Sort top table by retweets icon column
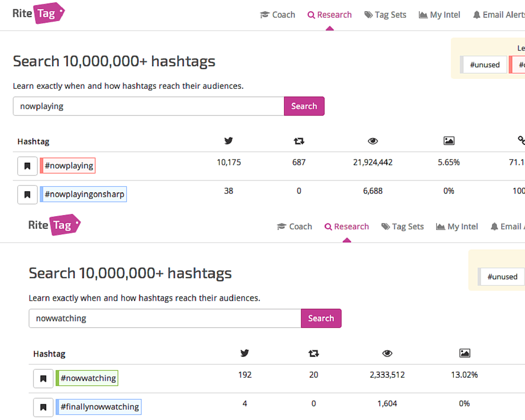This screenshot has height=420, width=525. 299,141
